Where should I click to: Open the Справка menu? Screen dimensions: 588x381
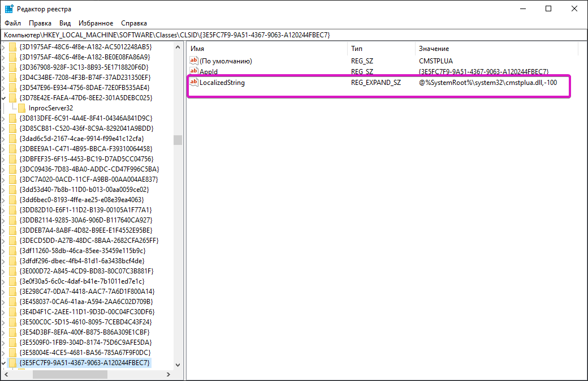coord(134,23)
